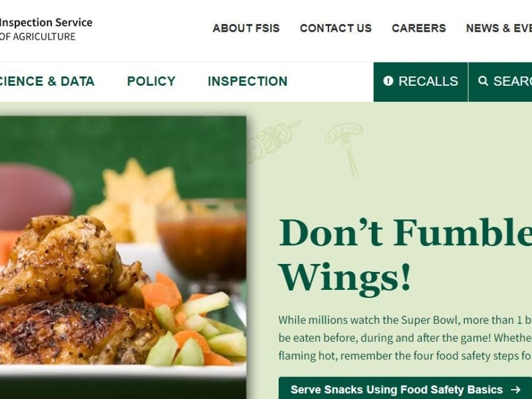
Task: Click the Don't Fumble Wings headline
Action: point(405,255)
